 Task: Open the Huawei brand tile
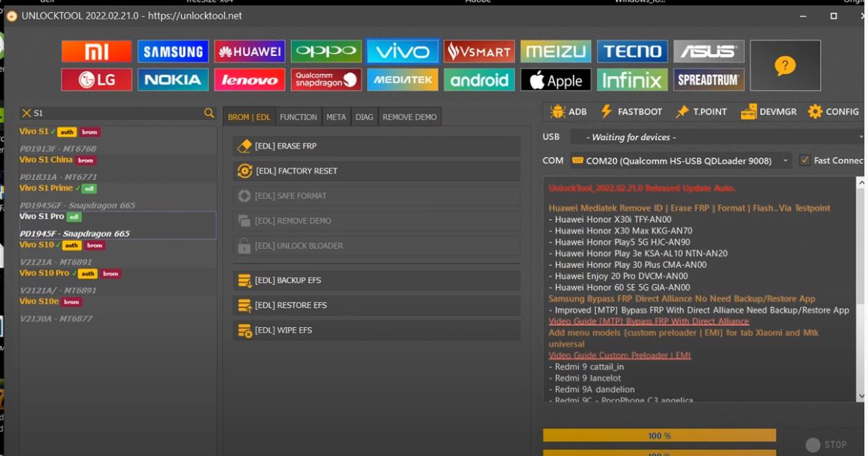click(x=249, y=51)
